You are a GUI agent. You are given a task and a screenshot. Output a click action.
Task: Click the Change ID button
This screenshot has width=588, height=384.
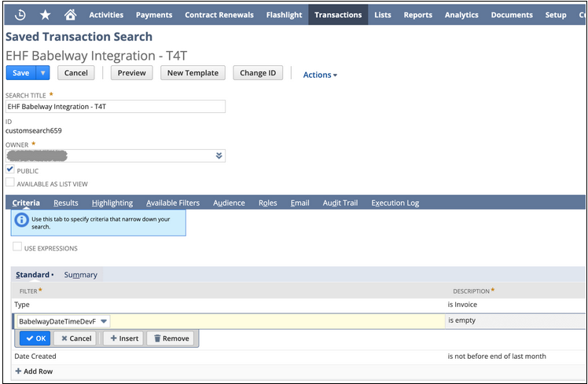tap(258, 73)
